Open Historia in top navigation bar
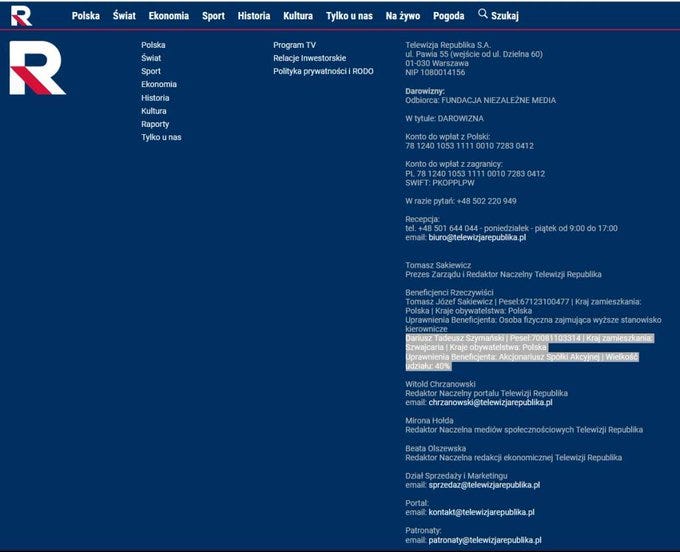680x552 pixels. tap(254, 16)
